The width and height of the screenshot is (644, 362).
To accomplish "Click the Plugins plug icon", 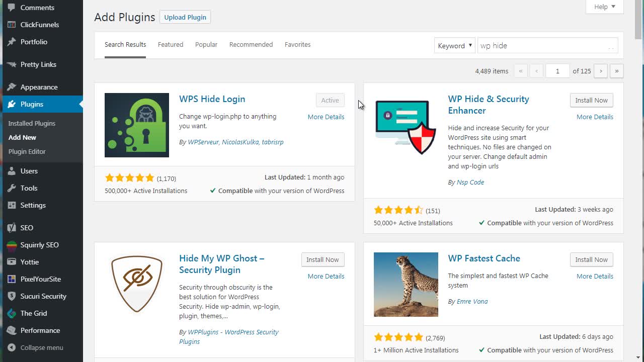I will (12, 104).
